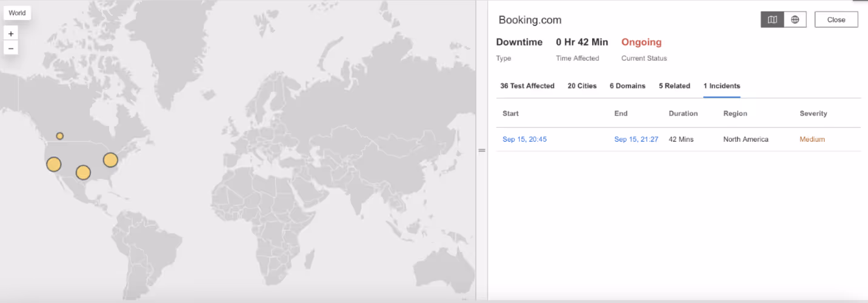Open start time Sep 15, 20:45 link
Screen dimensions: 868x303
[525, 139]
